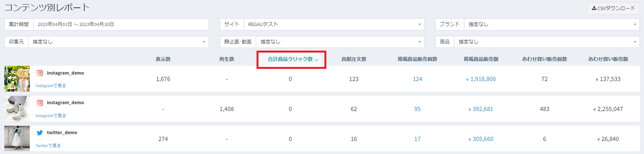Click the Twitterで見る link
Image resolution: width=644 pixels, height=154 pixels.
click(x=48, y=146)
